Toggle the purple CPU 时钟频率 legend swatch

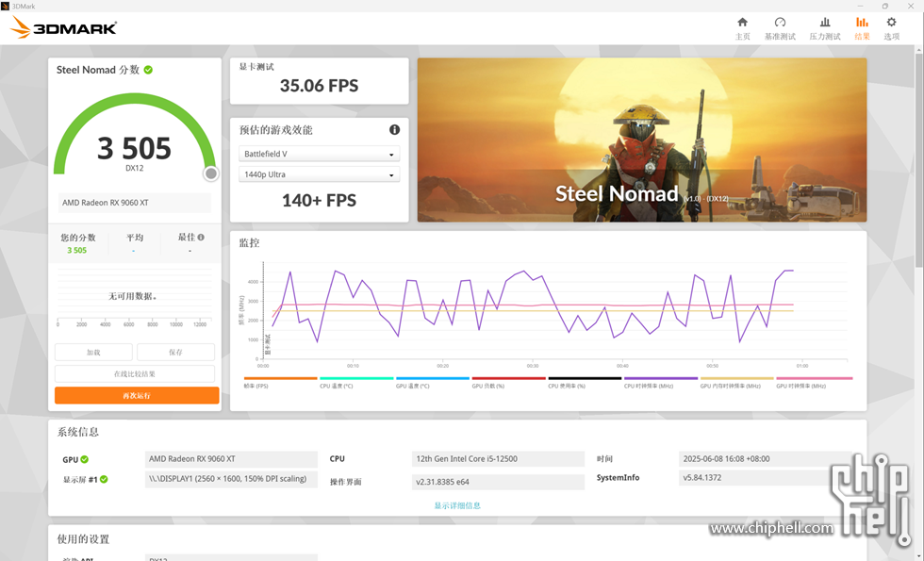coord(661,378)
